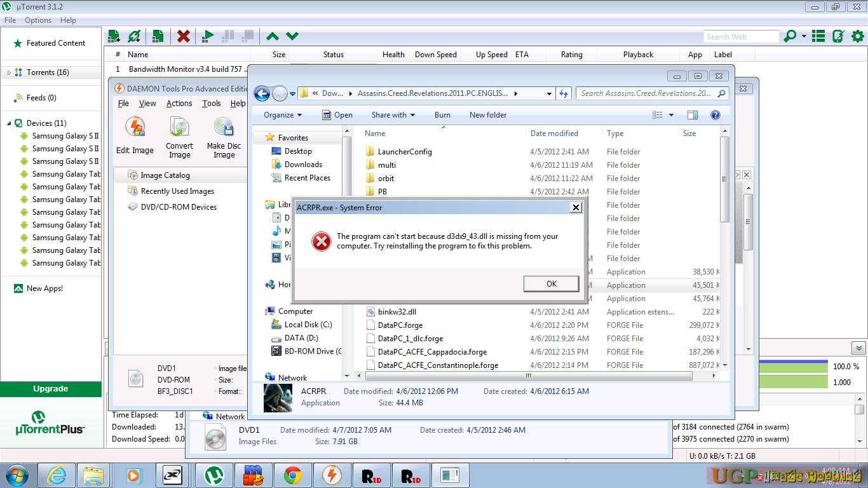Viewport: 868px width, 488px height.
Task: Open Windows Media Player from taskbar
Action: coord(133,475)
